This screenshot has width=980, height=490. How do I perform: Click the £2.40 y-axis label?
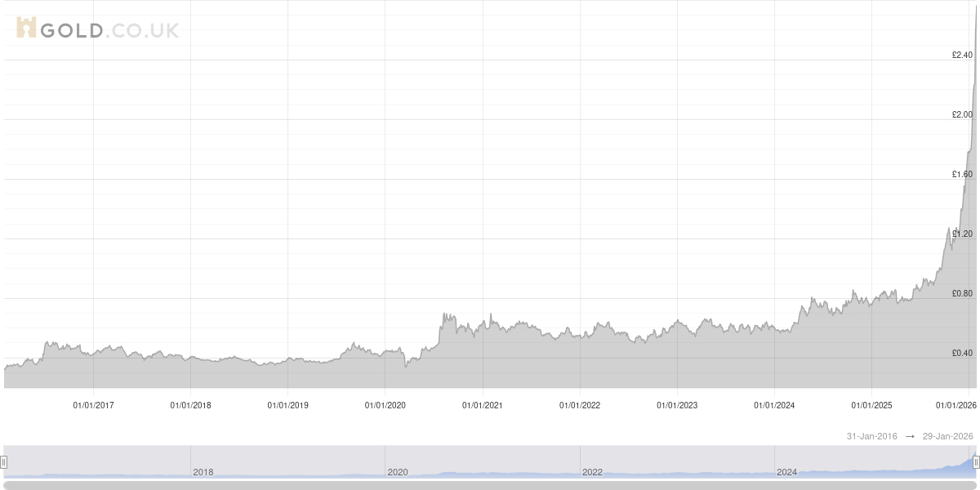(x=962, y=56)
